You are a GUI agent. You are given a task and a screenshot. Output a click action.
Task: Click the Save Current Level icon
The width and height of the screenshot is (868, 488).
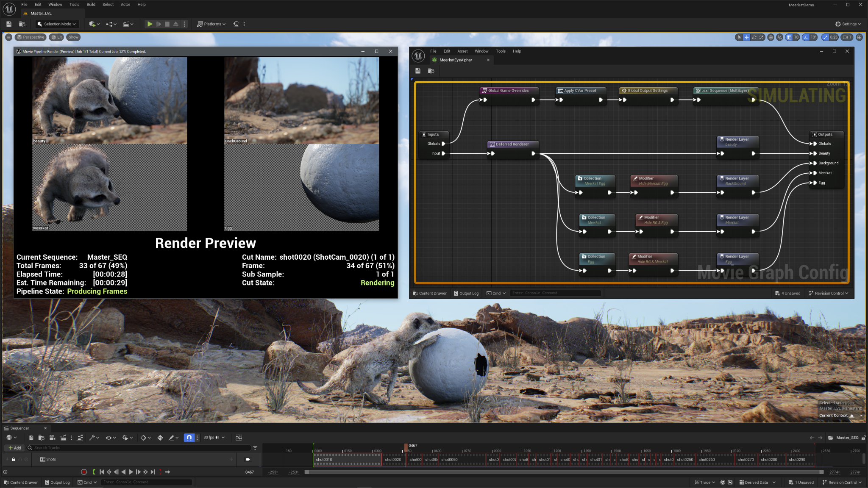coord(8,24)
